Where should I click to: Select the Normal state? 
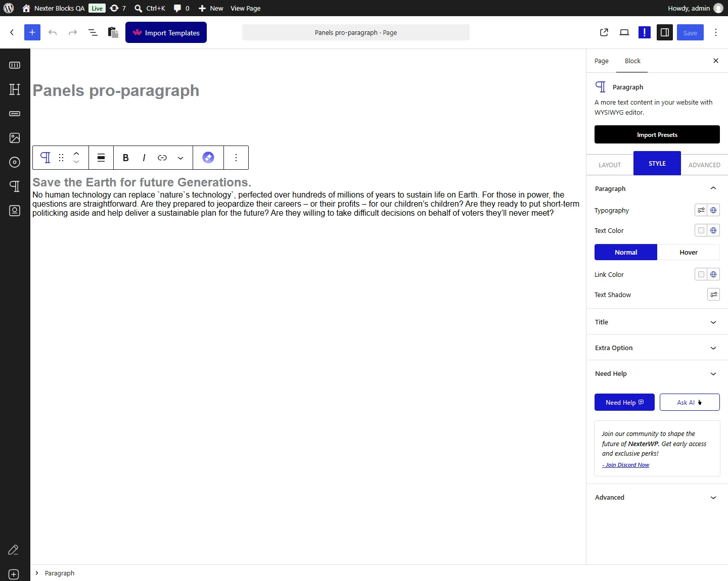(626, 252)
